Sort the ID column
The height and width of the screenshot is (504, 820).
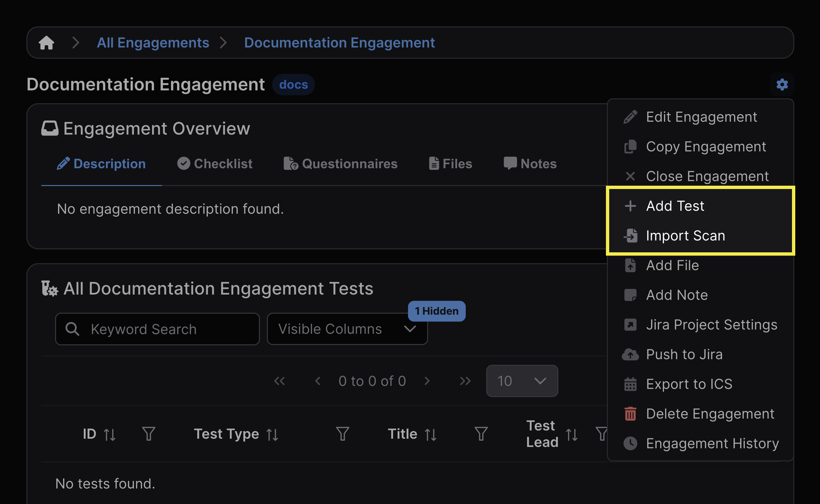[x=110, y=434]
